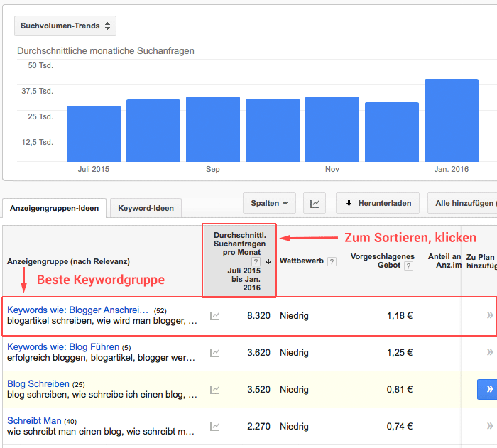497x448 pixels.
Task: Show trend chart icon for 3.520 row
Action: tap(214, 390)
